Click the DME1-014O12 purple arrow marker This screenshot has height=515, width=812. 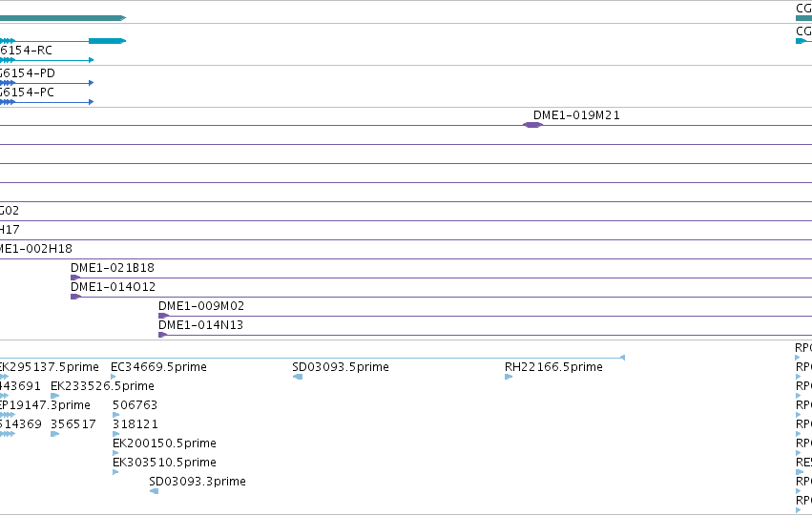[x=75, y=297]
